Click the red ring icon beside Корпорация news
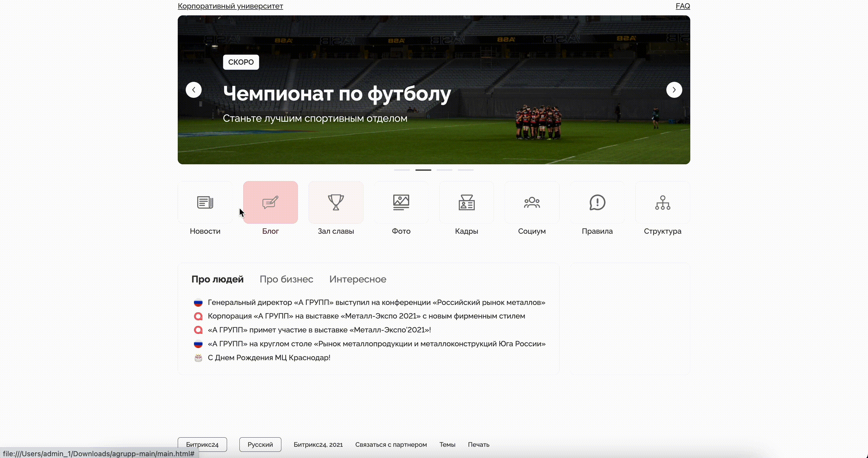The width and height of the screenshot is (868, 458). point(198,316)
